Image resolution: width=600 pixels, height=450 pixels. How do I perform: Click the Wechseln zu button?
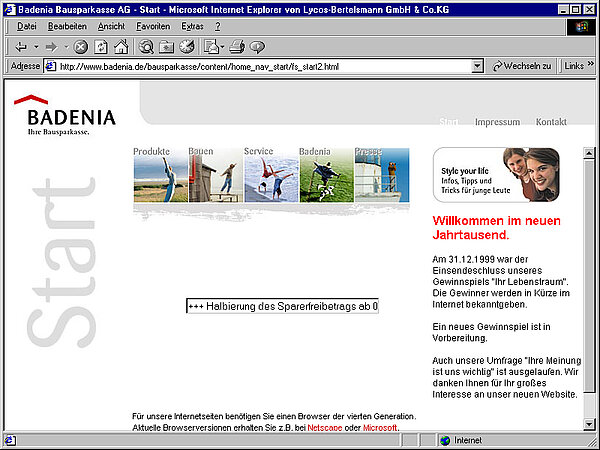tap(522, 66)
